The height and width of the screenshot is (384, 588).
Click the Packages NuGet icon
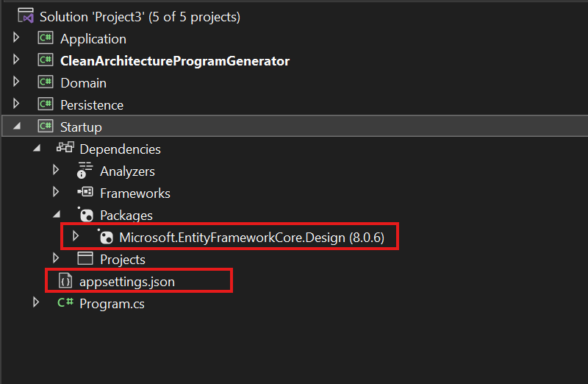[x=85, y=214]
